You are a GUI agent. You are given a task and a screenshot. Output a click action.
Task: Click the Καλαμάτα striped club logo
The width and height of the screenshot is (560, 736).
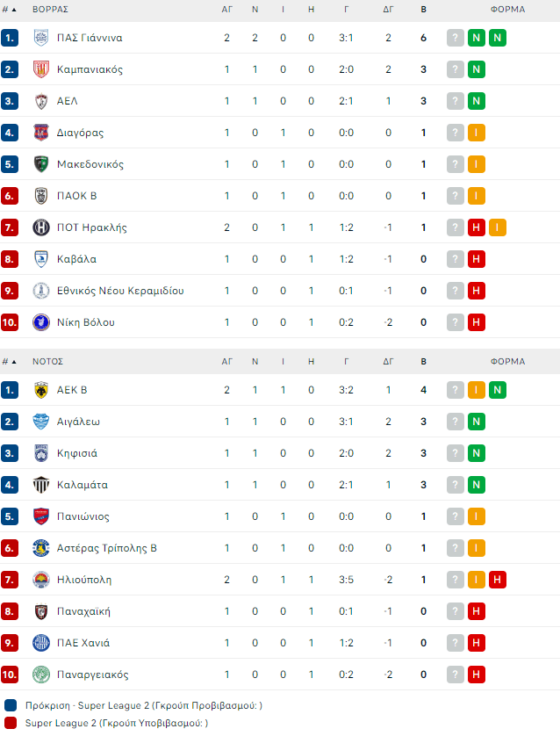[x=40, y=485]
